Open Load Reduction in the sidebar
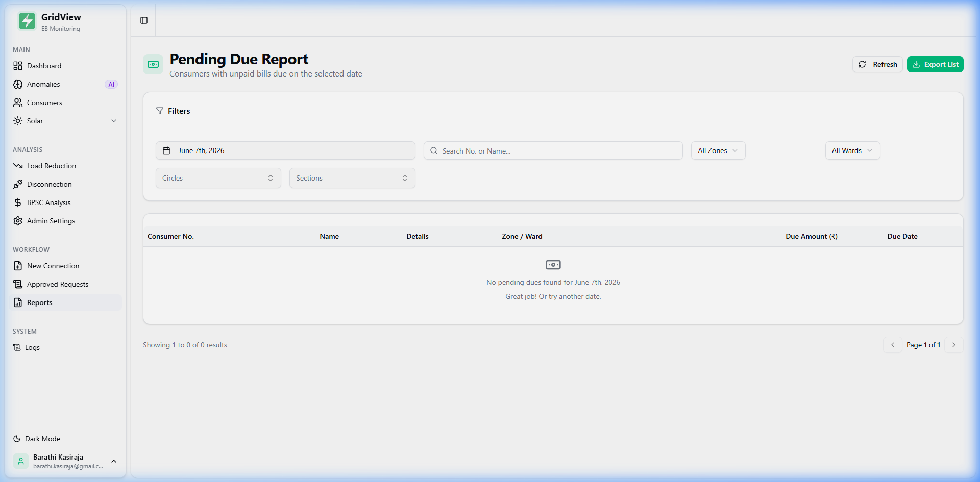The image size is (980, 482). (x=65, y=166)
